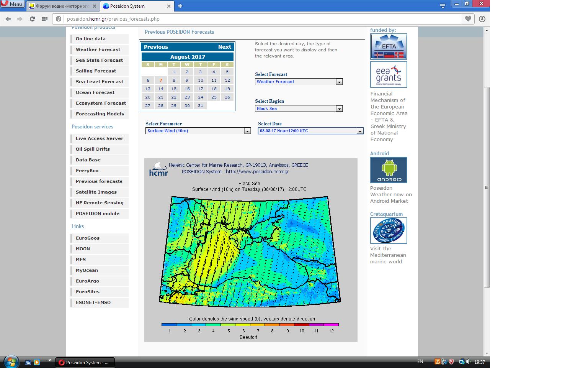Switch to the Форум водно-моторного tab
The image size is (588, 368).
63,6
